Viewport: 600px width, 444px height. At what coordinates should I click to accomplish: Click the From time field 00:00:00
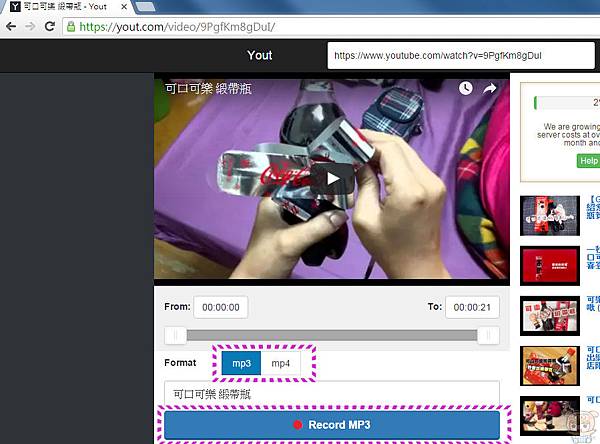tap(220, 307)
